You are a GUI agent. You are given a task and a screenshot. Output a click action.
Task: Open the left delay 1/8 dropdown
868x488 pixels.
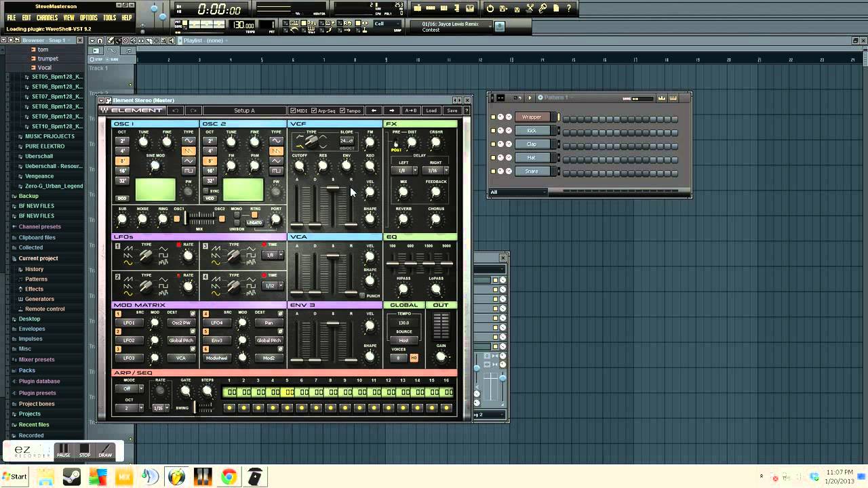pyautogui.click(x=404, y=171)
